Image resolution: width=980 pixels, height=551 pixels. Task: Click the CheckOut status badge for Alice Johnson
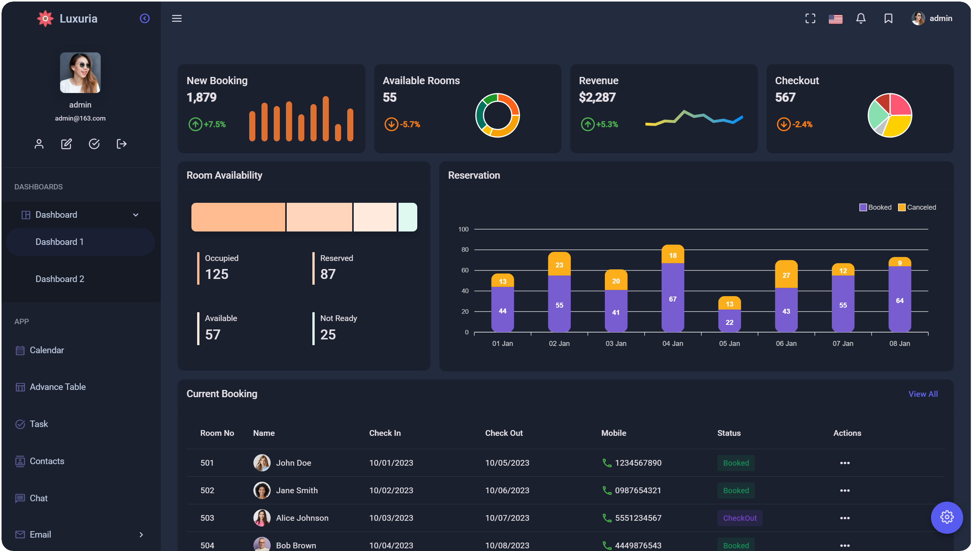click(x=740, y=518)
